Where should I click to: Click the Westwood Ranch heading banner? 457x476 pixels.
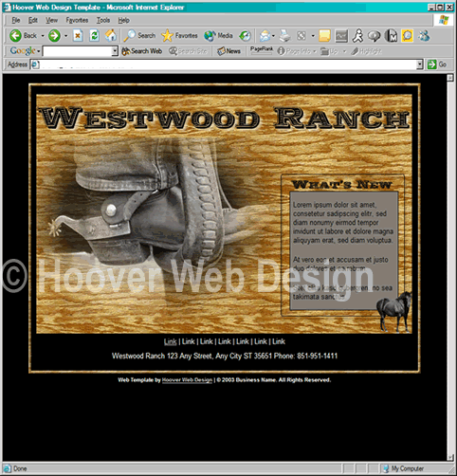(225, 118)
